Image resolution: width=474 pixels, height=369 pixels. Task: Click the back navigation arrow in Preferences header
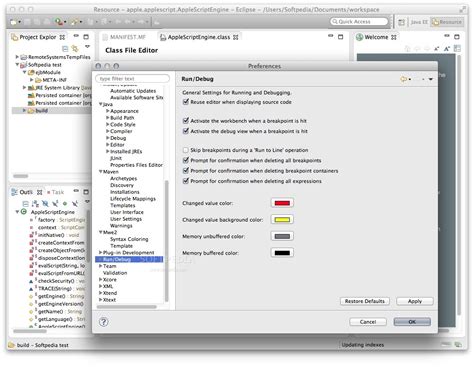pyautogui.click(x=404, y=79)
